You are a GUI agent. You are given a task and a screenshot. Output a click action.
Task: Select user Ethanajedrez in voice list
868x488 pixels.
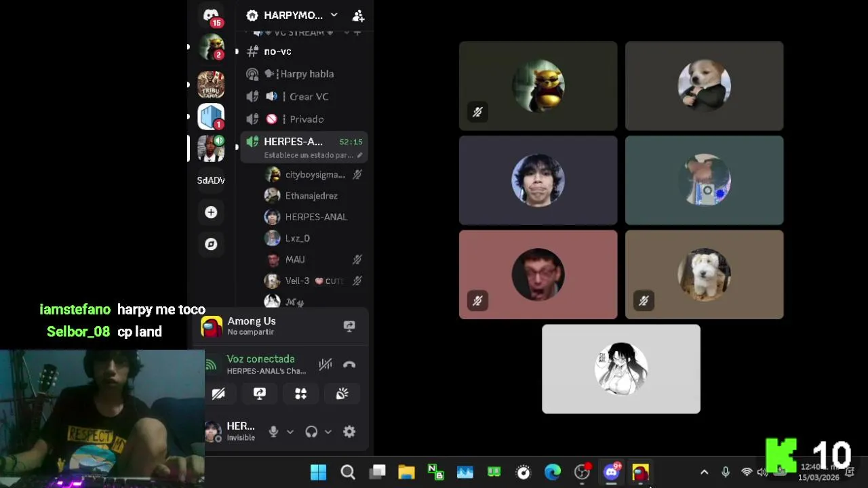click(x=314, y=196)
